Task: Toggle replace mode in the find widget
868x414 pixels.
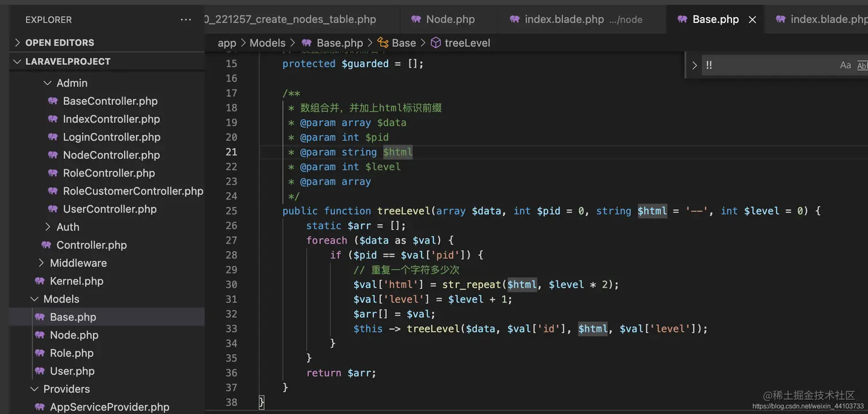Action: [695, 65]
